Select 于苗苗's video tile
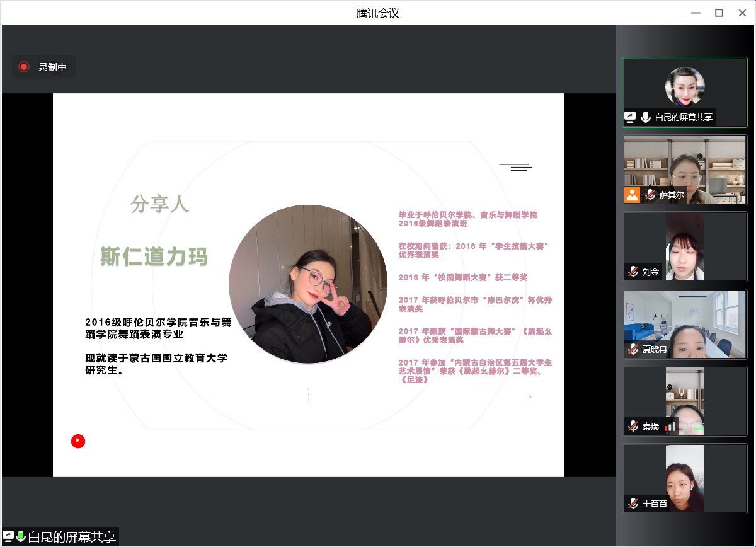 click(x=685, y=478)
